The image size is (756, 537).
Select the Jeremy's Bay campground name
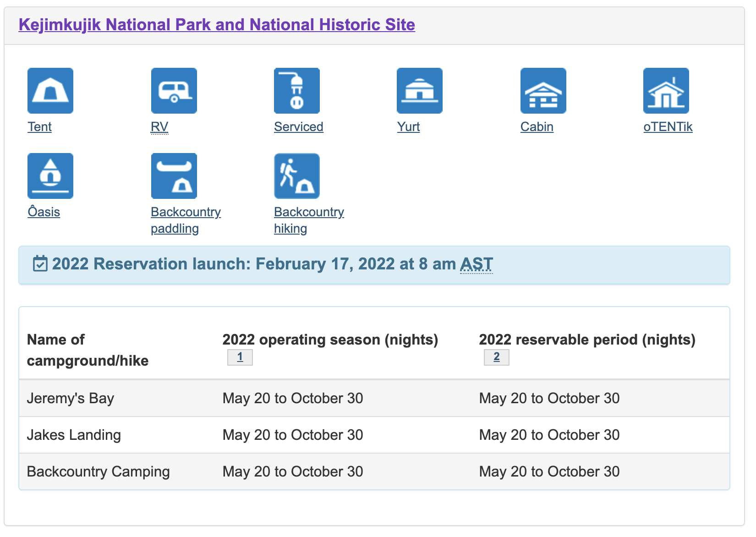point(71,398)
